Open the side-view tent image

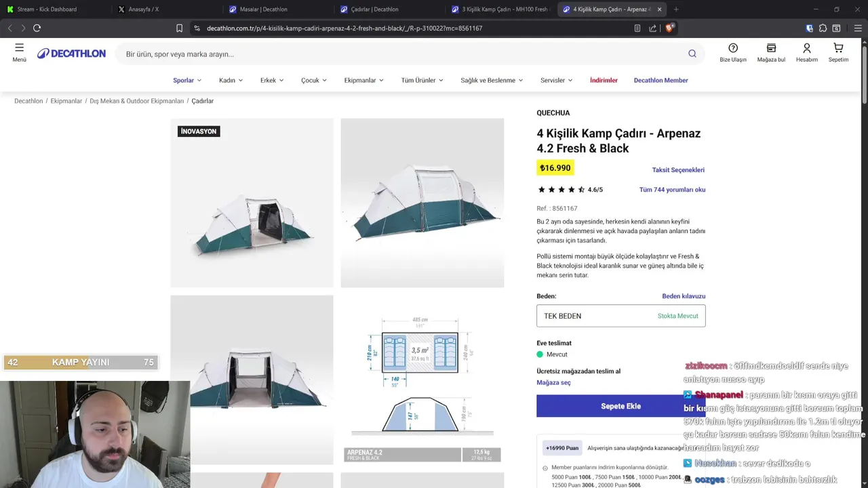[x=422, y=203]
